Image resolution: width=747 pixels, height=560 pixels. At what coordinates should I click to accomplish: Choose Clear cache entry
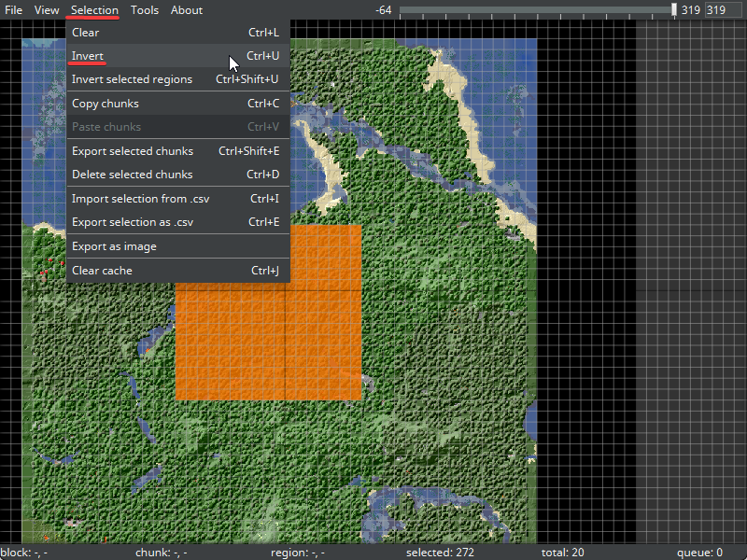[177, 271]
